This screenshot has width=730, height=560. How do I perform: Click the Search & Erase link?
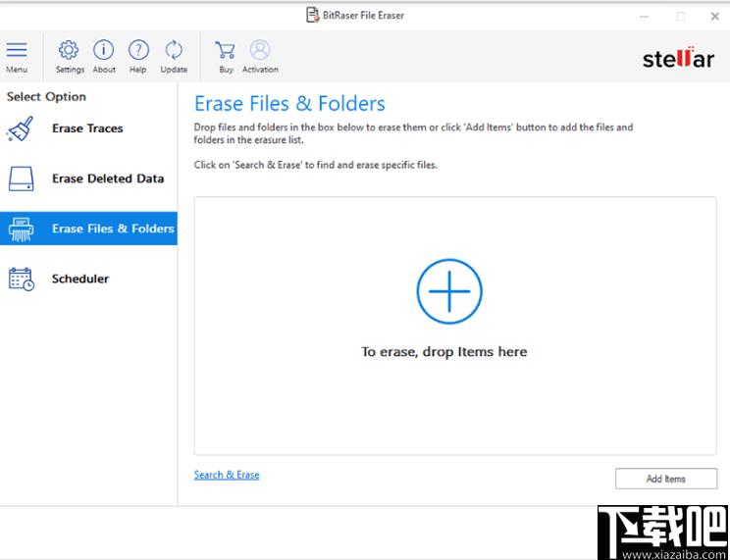pos(227,475)
